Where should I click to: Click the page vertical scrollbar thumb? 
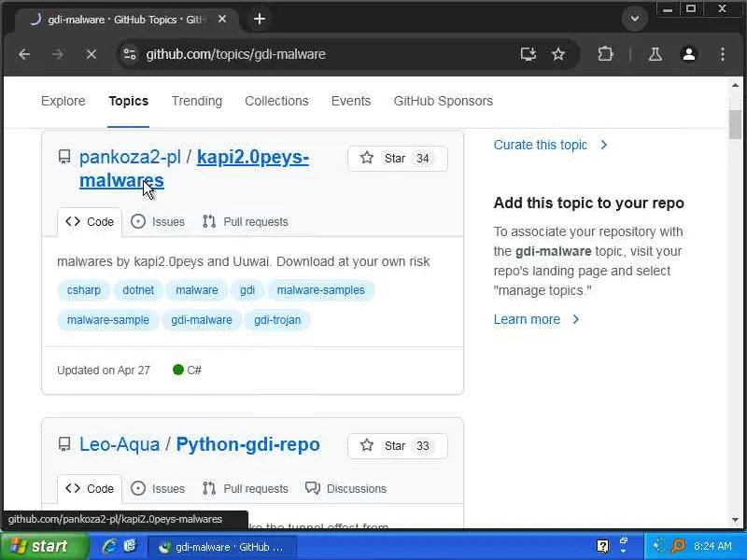[x=735, y=125]
